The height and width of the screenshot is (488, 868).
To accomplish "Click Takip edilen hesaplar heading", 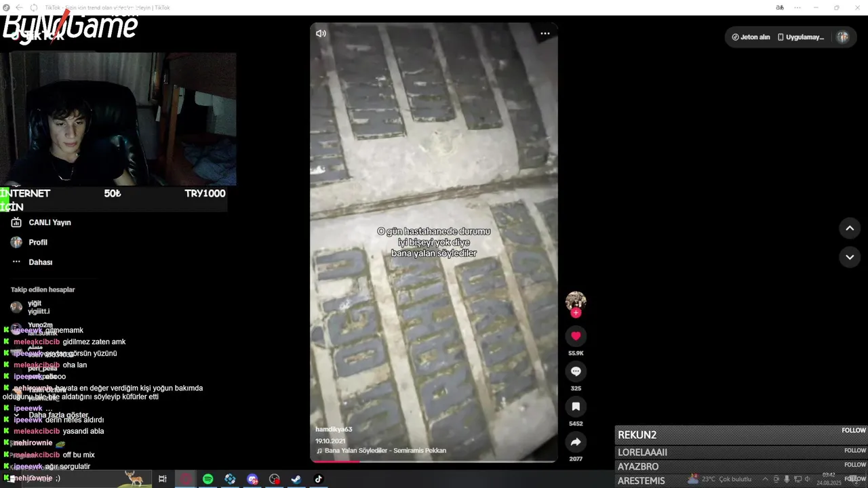I will (43, 289).
